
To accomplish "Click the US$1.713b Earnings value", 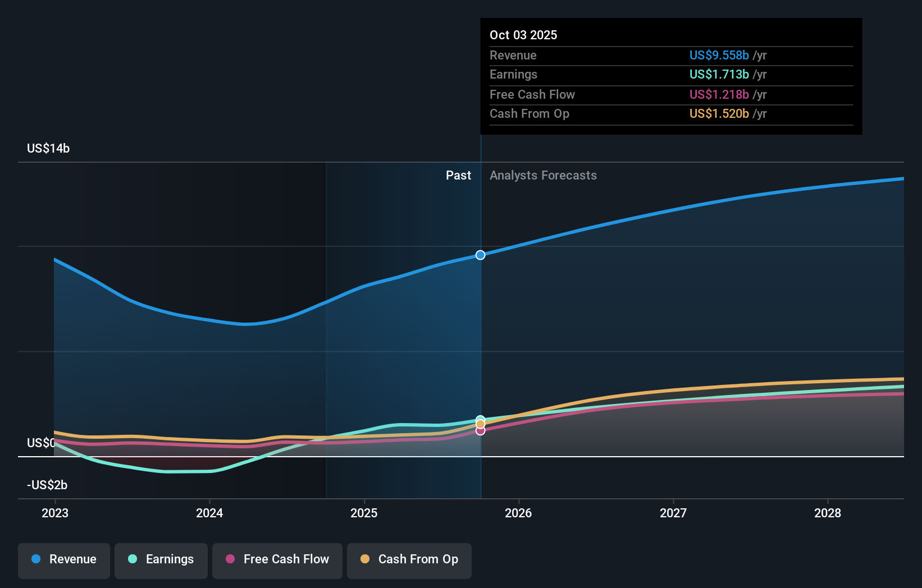I will click(x=719, y=74).
